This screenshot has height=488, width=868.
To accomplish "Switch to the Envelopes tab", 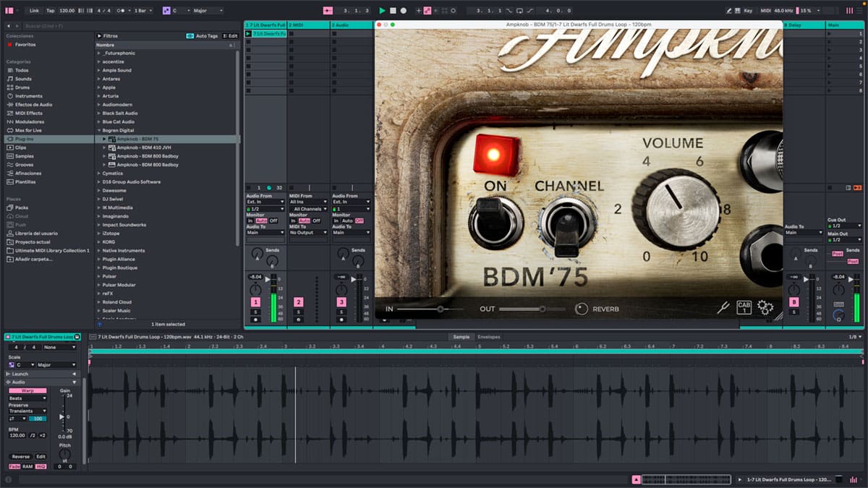I will point(489,337).
